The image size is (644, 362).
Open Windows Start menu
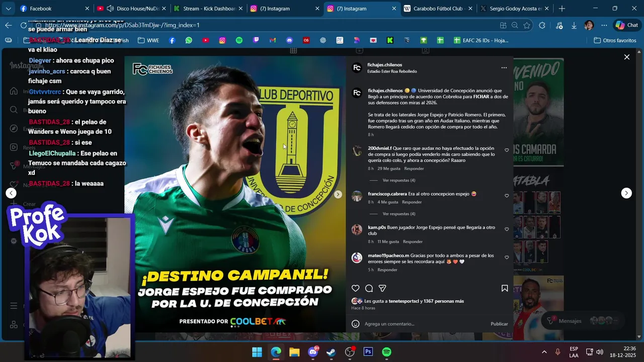257,352
